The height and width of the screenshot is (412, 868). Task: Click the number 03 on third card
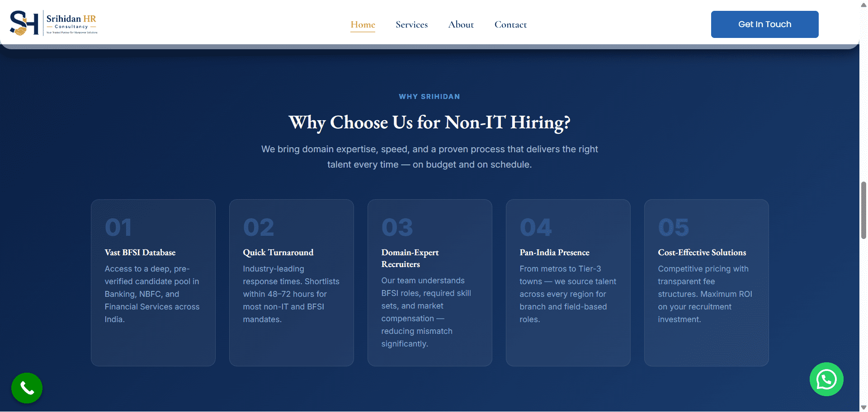pos(397,227)
